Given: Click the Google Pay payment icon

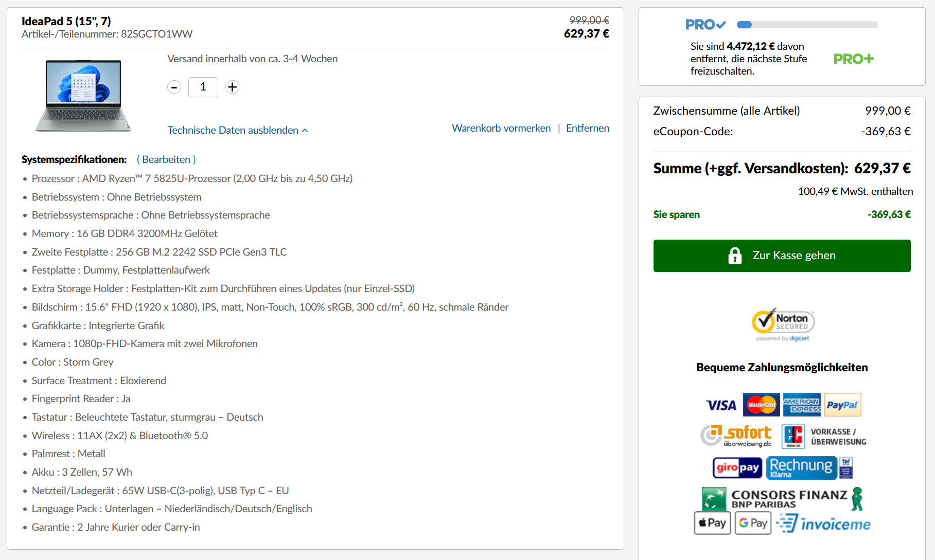Looking at the screenshot, I should click(x=753, y=523).
